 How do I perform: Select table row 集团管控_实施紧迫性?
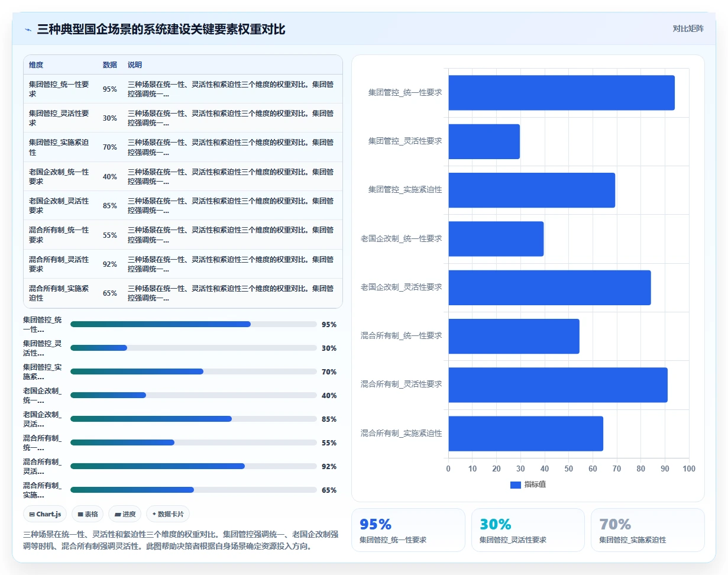click(183, 147)
